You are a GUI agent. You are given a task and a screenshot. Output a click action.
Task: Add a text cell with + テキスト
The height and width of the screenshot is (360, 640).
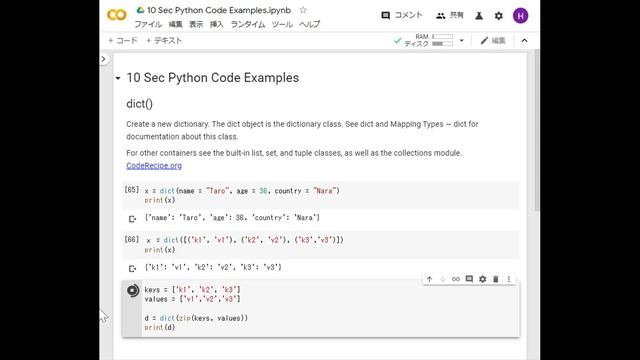(x=164, y=40)
